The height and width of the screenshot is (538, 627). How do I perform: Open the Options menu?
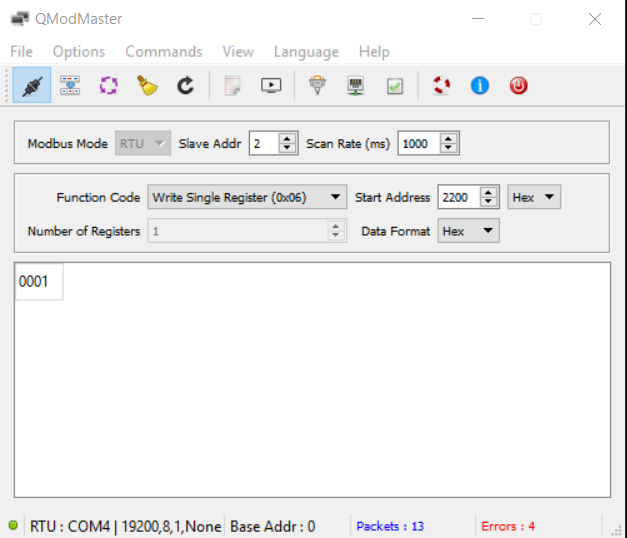(79, 52)
